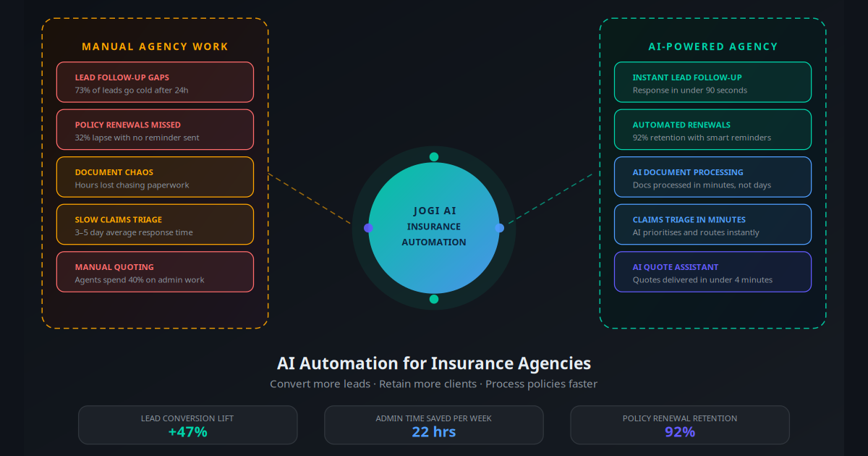This screenshot has height=456, width=868.
Task: Open the Document Chaos card
Action: 155,177
